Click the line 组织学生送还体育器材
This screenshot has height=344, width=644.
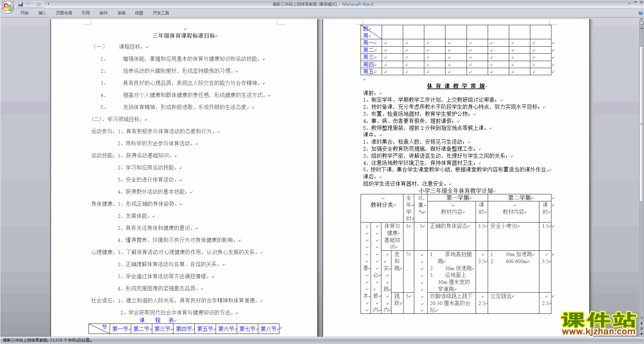pyautogui.click(x=406, y=184)
